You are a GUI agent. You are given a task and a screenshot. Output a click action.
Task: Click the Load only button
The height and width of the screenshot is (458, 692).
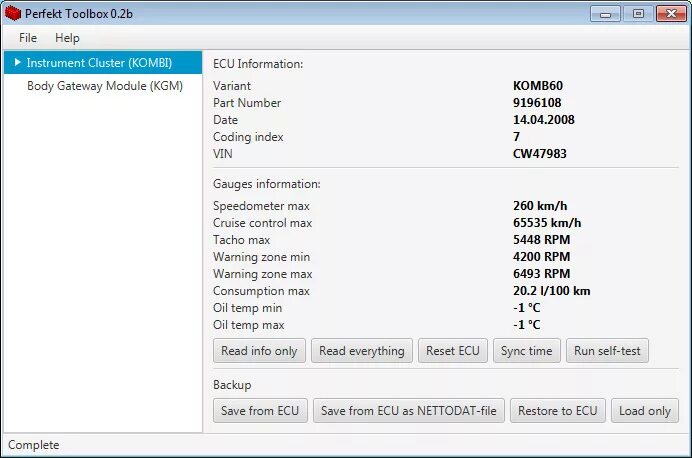point(645,411)
